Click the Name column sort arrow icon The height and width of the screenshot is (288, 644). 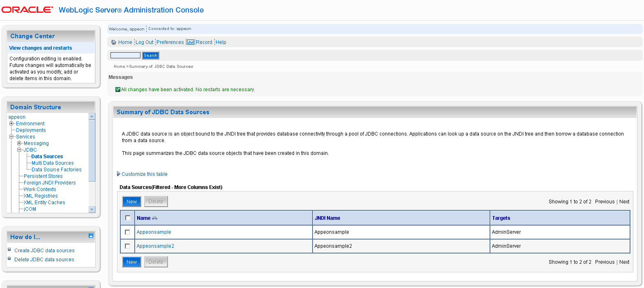coord(155,218)
